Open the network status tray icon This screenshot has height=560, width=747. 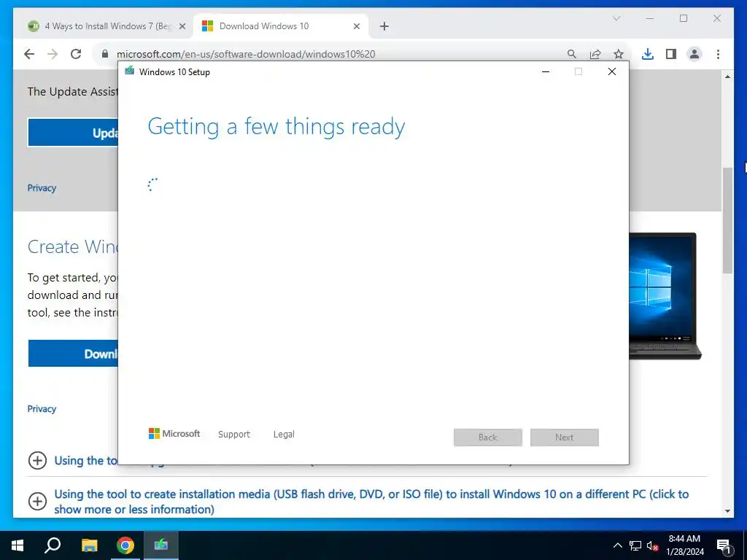pos(635,545)
